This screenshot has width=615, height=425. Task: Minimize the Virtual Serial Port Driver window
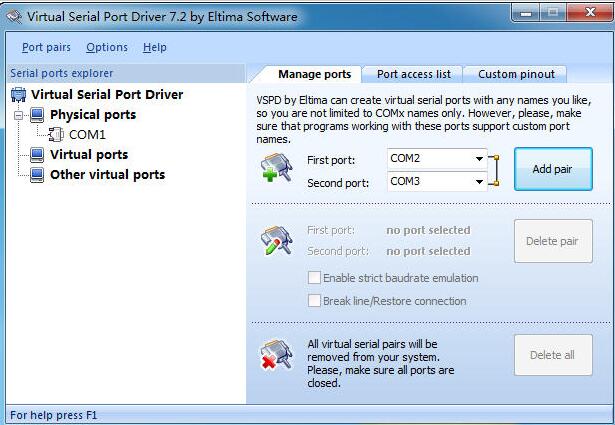[x=526, y=13]
